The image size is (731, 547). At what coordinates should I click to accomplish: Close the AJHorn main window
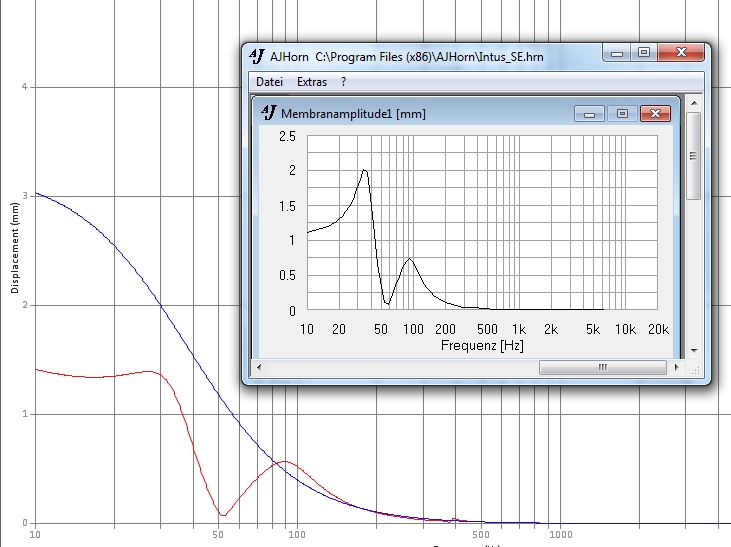tap(682, 53)
